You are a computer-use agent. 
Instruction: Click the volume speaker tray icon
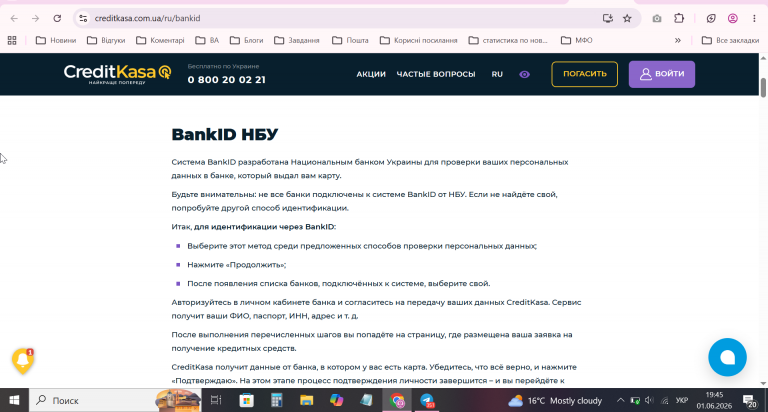tap(649, 400)
